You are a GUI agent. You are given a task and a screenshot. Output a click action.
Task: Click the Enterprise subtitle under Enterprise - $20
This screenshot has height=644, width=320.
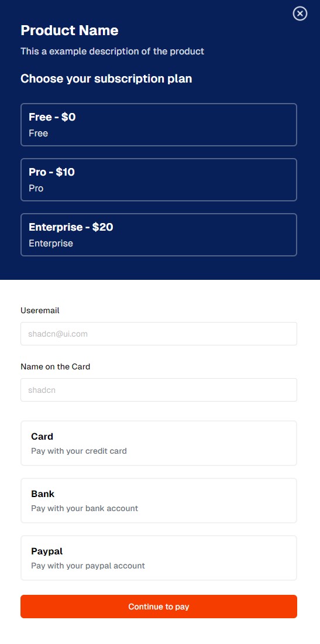coord(51,243)
